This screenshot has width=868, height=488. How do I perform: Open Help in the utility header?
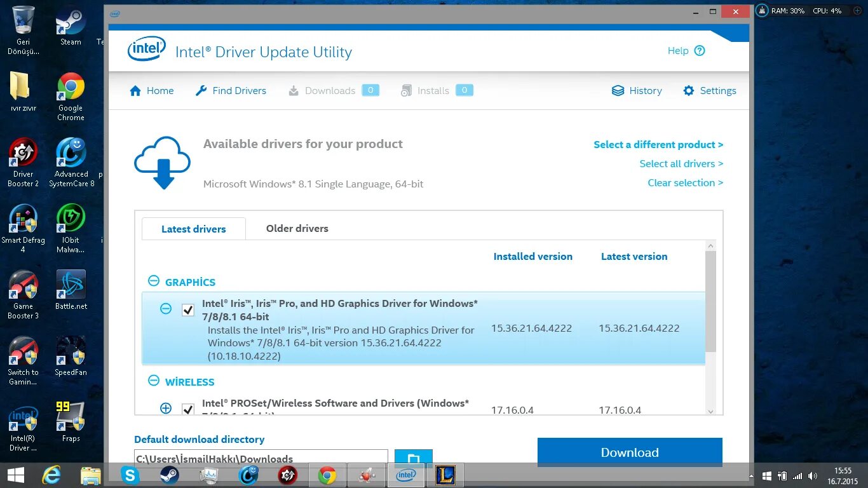[686, 51]
